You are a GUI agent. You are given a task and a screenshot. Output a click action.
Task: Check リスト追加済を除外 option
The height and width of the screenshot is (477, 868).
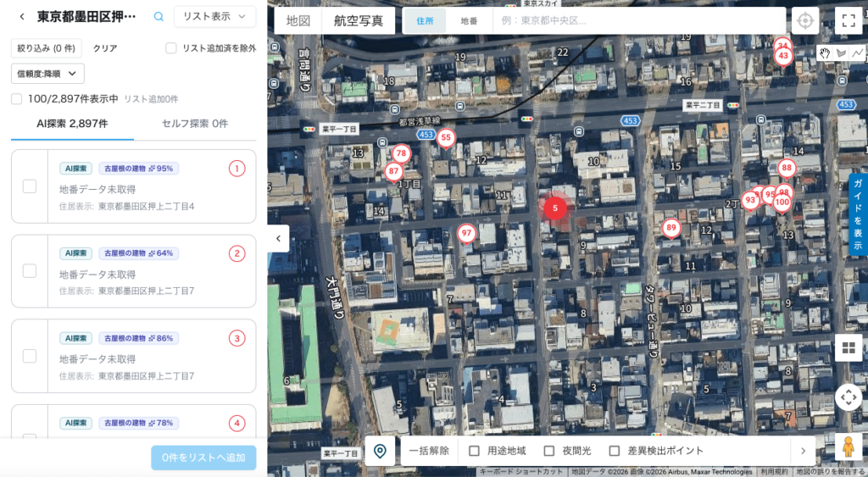(x=171, y=48)
